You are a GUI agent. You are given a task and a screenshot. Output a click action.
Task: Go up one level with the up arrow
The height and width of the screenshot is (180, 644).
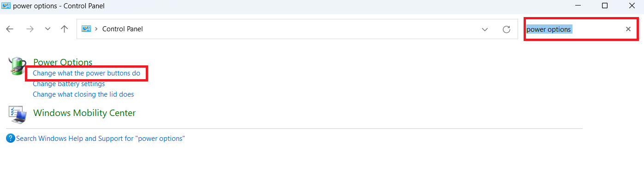[x=65, y=29]
